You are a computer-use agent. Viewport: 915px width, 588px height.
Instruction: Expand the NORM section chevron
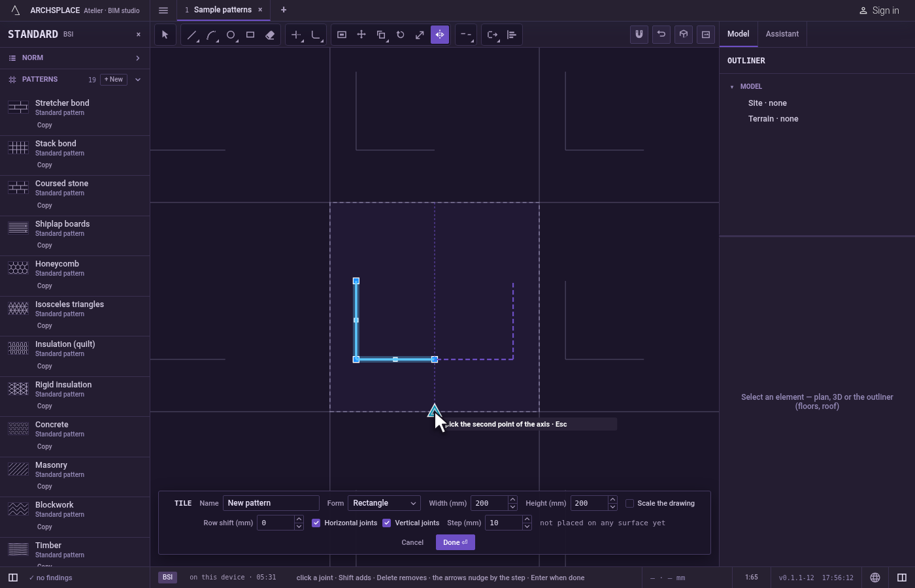(x=138, y=58)
